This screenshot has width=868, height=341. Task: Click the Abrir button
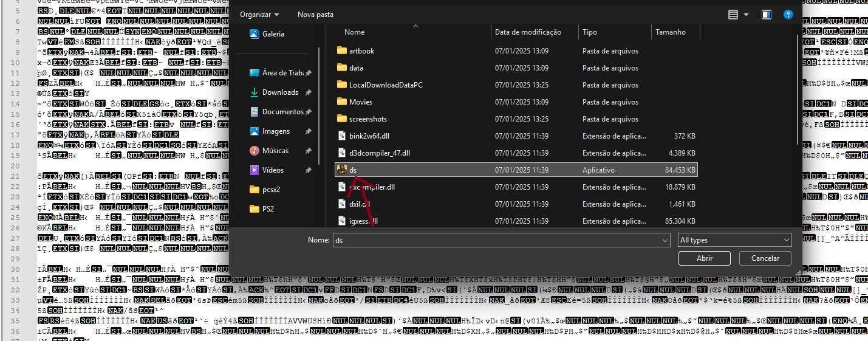[x=705, y=258]
